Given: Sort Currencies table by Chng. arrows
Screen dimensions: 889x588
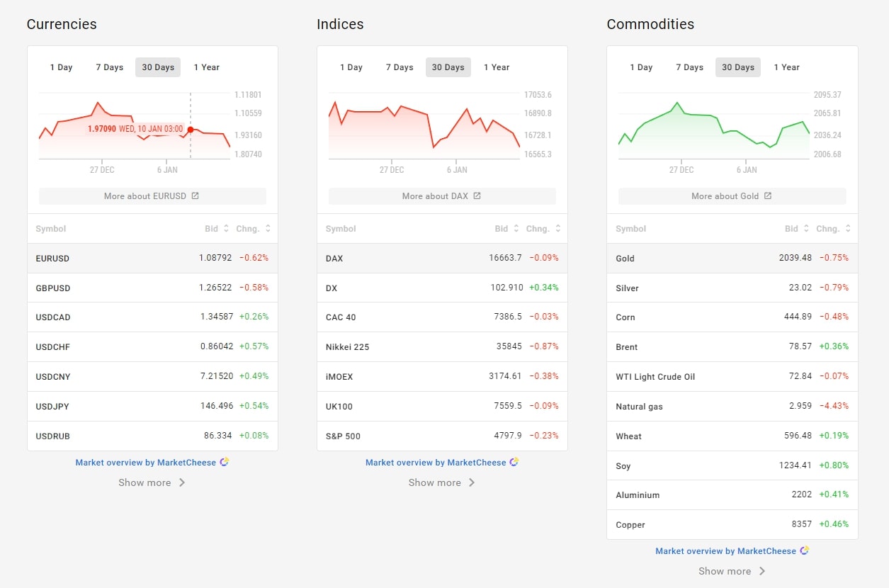Looking at the screenshot, I should click(268, 229).
